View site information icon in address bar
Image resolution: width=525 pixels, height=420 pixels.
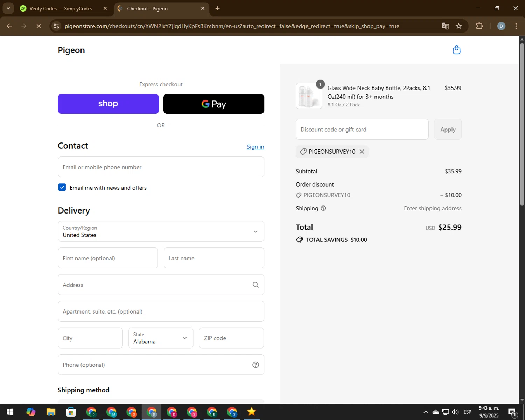coord(56,26)
